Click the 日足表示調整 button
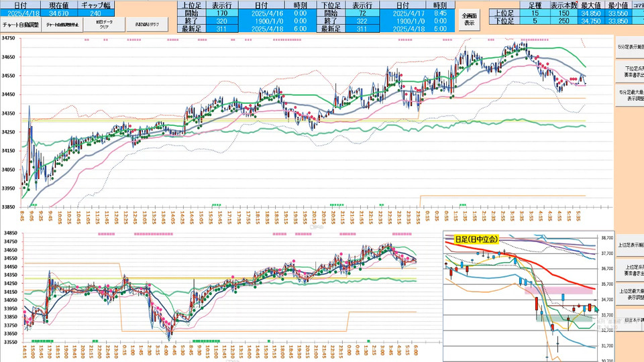644x362 pixels. (630, 320)
